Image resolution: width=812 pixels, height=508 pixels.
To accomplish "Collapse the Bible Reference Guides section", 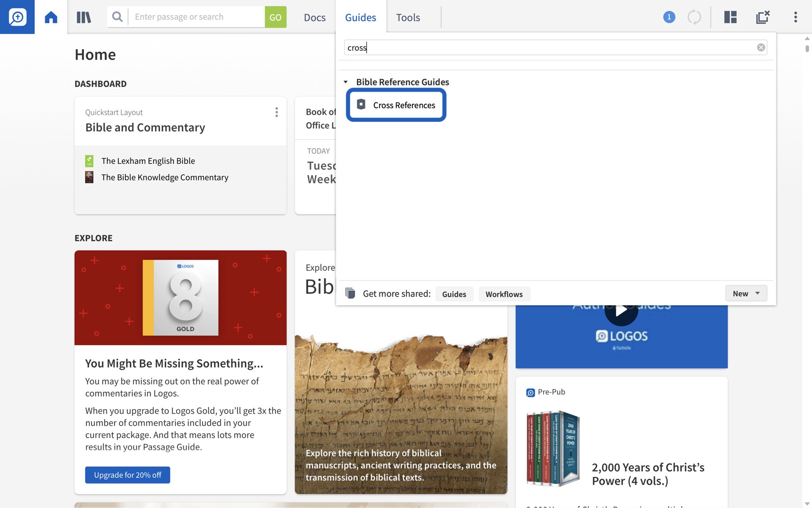I will click(346, 82).
